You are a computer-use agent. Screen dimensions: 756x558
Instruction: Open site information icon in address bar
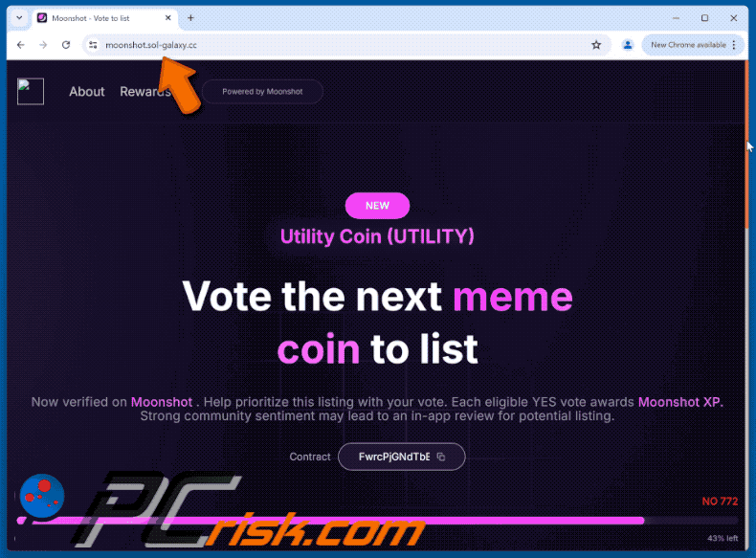(x=93, y=45)
